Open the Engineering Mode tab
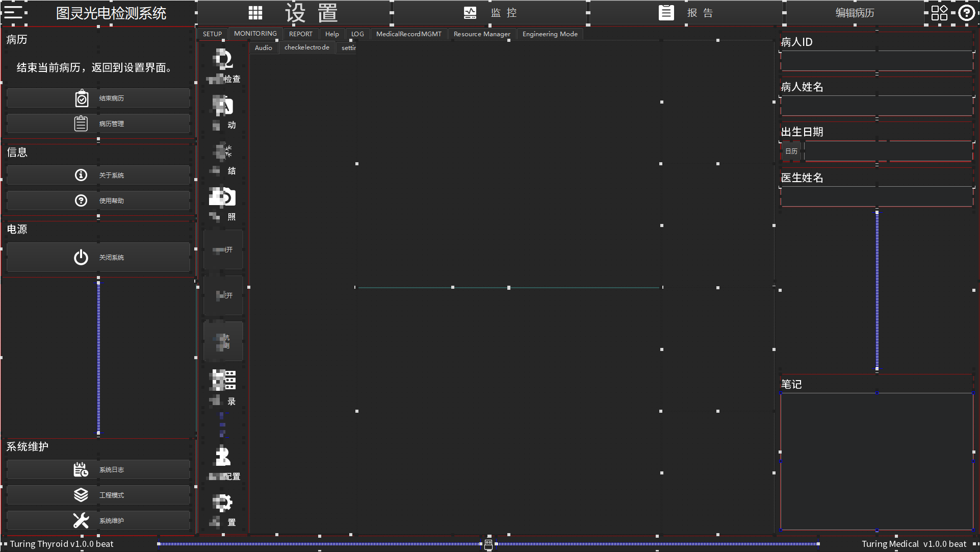 pos(550,34)
